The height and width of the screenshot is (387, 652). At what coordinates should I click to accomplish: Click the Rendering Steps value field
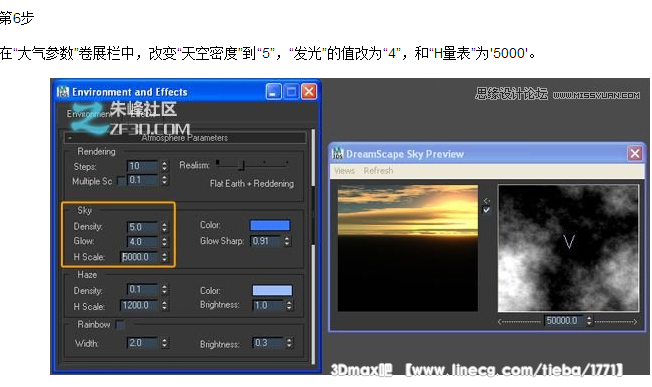click(142, 166)
